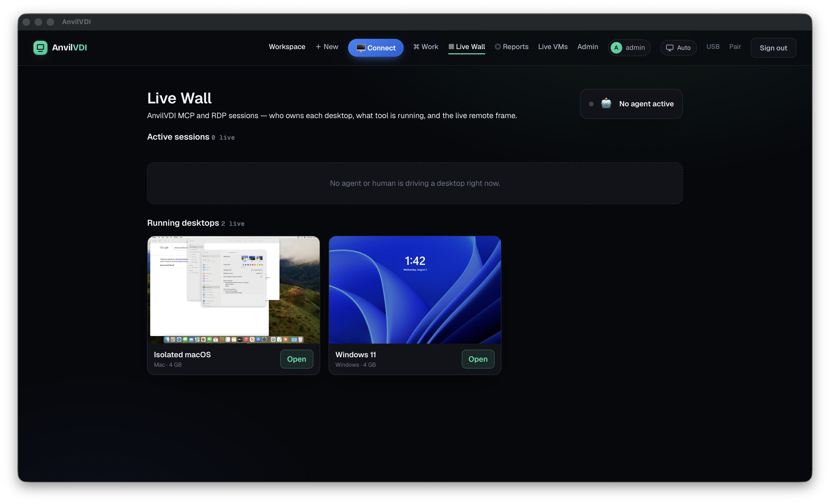
Task: Open the Admin section
Action: [588, 47]
